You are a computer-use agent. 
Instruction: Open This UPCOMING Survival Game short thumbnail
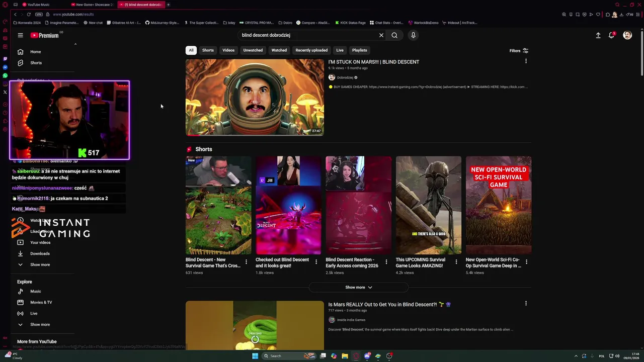point(429,205)
